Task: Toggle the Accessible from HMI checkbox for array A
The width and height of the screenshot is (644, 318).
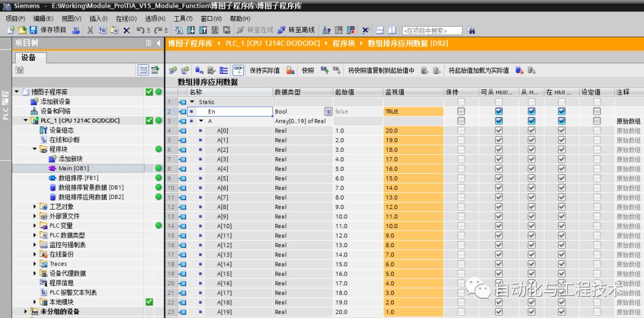Action: tap(499, 121)
